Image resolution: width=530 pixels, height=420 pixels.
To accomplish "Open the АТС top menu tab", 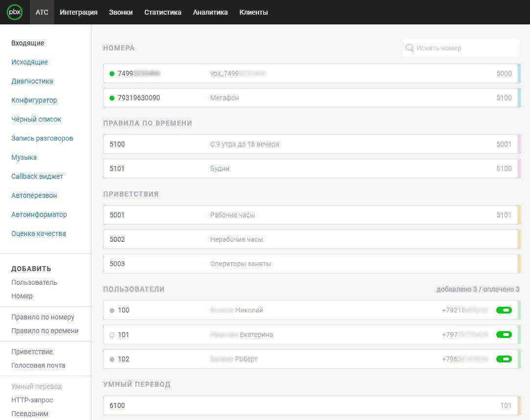I will click(42, 12).
